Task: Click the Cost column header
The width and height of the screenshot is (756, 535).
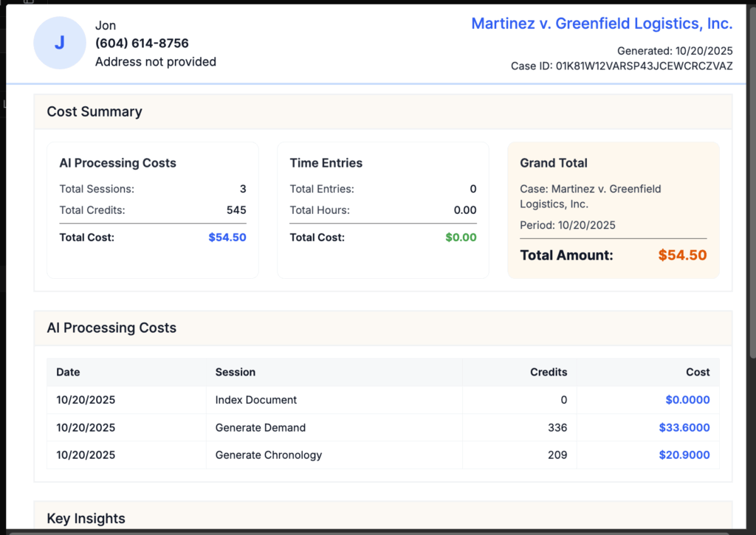Action: coord(698,372)
